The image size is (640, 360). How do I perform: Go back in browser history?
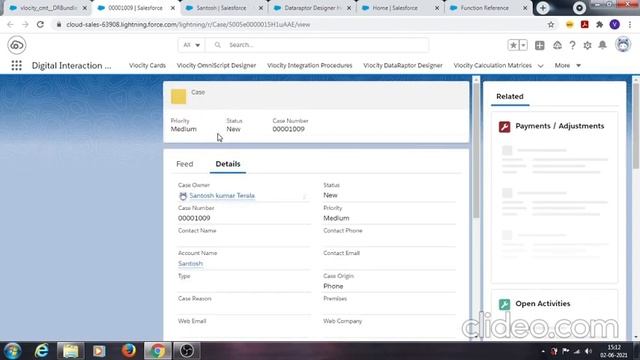click(10, 24)
